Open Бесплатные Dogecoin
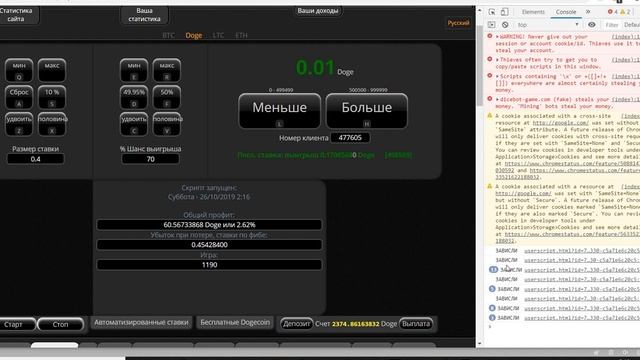The width and height of the screenshot is (640, 360). (235, 322)
